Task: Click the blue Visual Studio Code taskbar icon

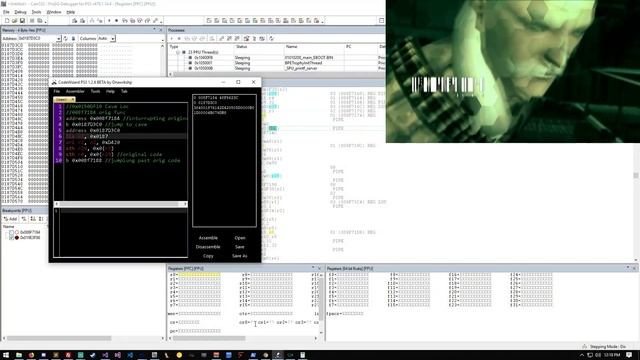Action: (x=130, y=355)
